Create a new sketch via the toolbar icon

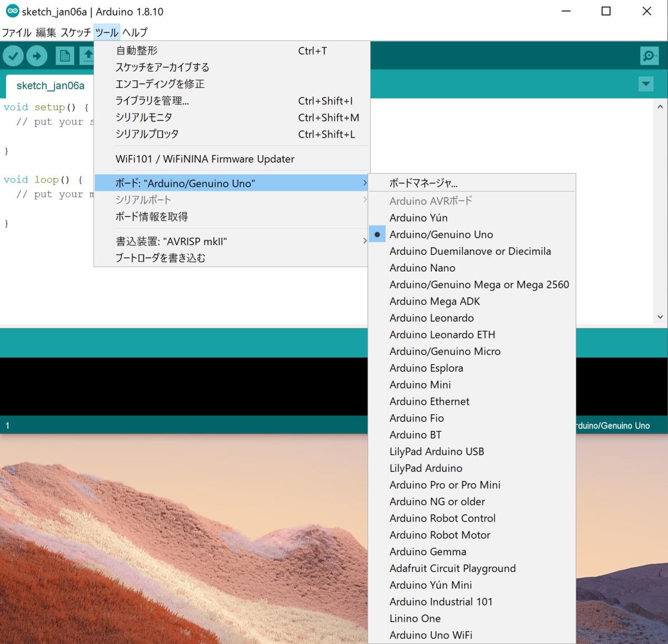(x=65, y=56)
